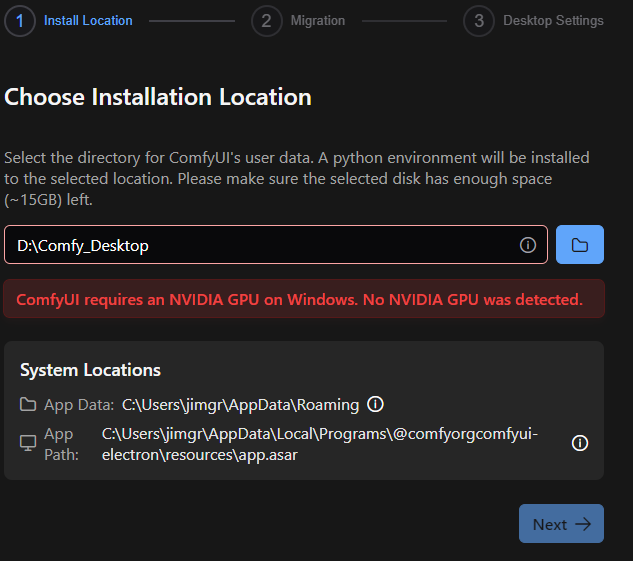633x561 pixels.
Task: Click the folder browse button
Action: tap(580, 245)
